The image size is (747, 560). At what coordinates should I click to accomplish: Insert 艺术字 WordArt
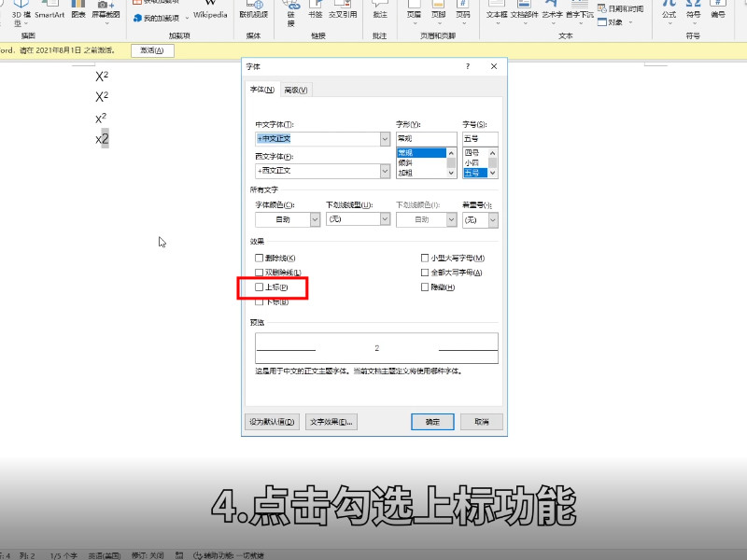click(552, 12)
